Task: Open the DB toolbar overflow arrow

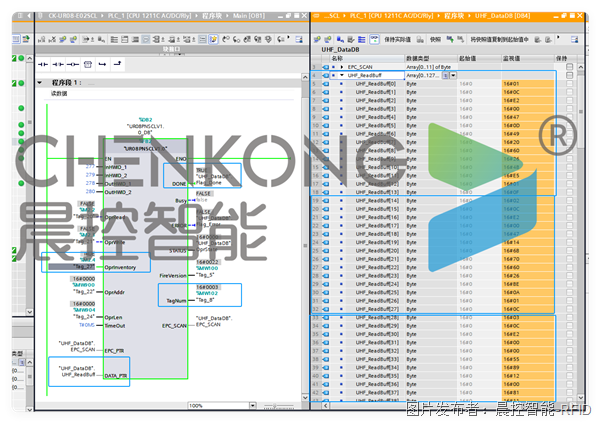Action: point(559,38)
